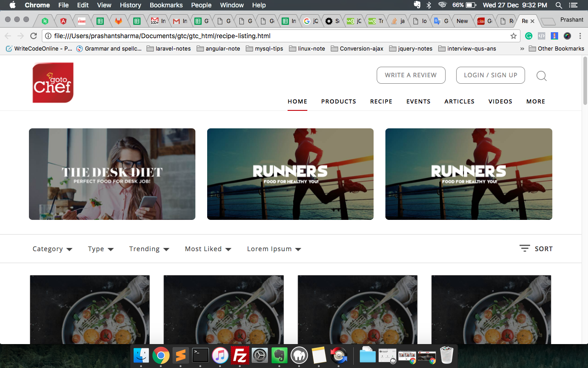Image resolution: width=588 pixels, height=368 pixels.
Task: Click the goto Chef logo
Action: [53, 83]
